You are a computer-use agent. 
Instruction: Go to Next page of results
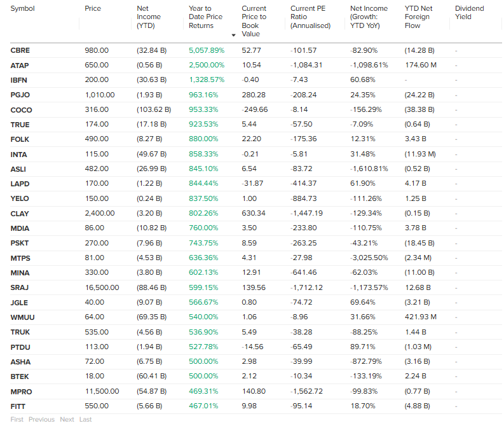pos(67,419)
